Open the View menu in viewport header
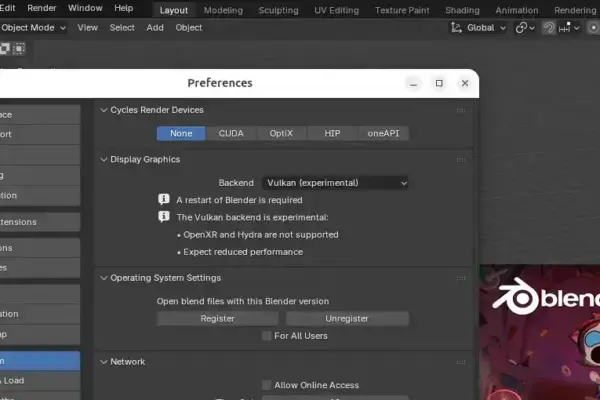Screen dimensions: 600x400 pyautogui.click(x=87, y=28)
